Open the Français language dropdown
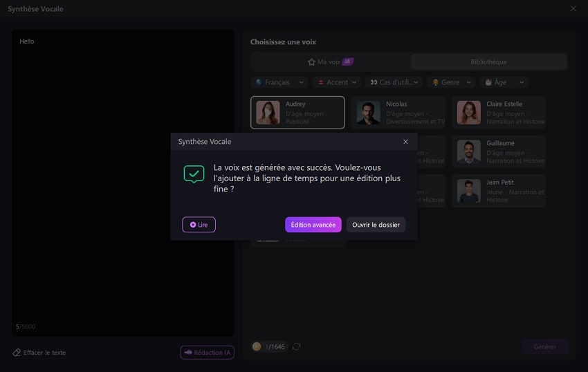Viewport: 588px width, 372px height. [278, 82]
